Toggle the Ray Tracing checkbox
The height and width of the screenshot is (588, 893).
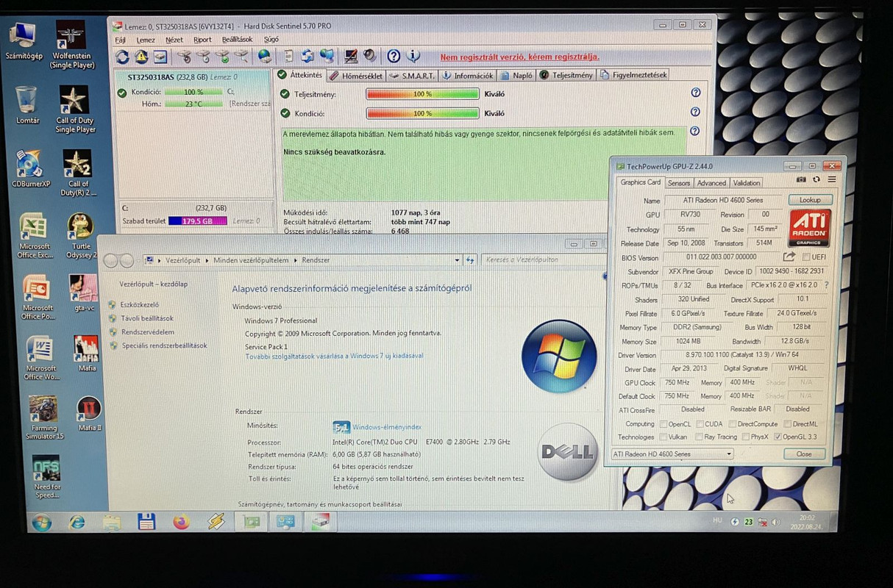point(697,437)
